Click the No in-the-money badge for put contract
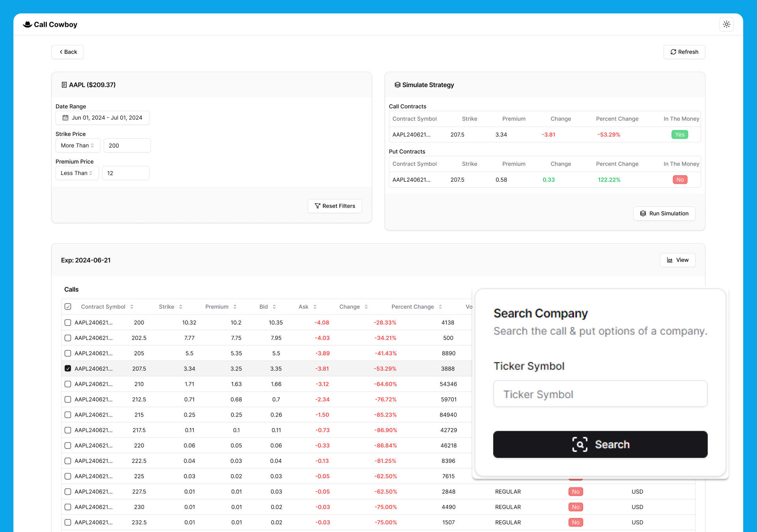 [x=680, y=180]
